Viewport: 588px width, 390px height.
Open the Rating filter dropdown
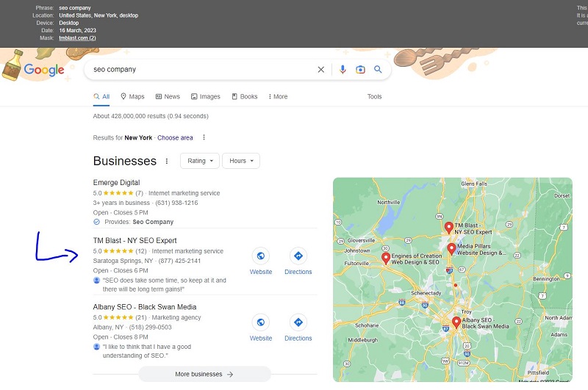[x=200, y=161]
